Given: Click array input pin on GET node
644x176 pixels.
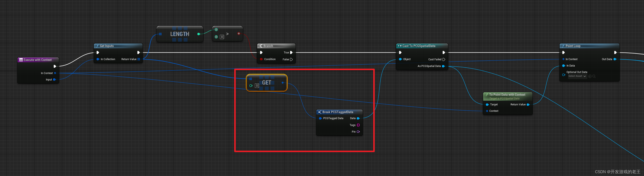Looking at the screenshot, I should click(x=251, y=79).
